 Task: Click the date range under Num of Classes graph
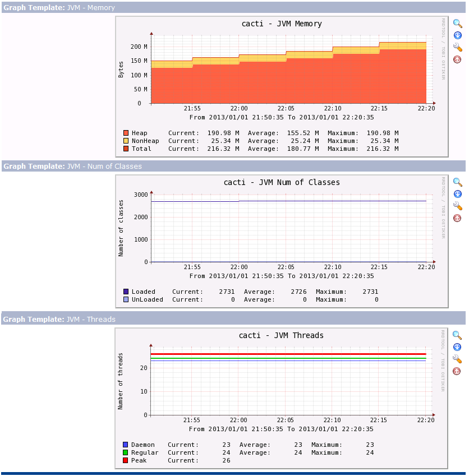click(x=282, y=276)
